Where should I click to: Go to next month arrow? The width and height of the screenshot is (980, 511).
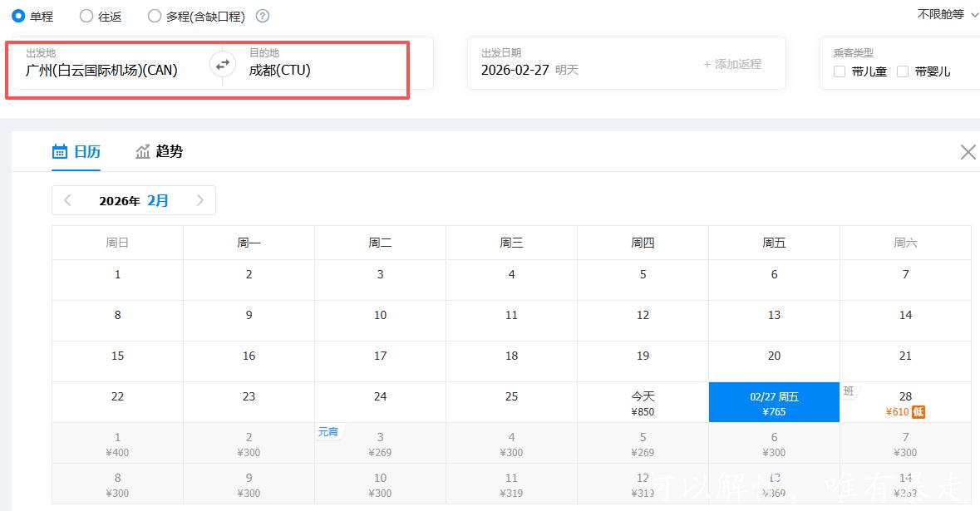coord(199,200)
